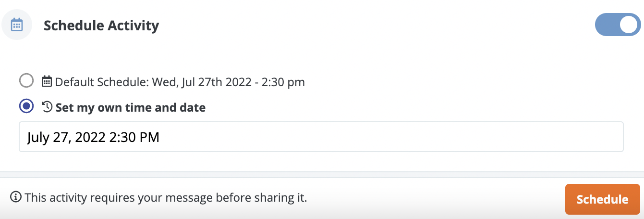Focus the custom schedule date input box
Image resolution: width=644 pixels, height=219 pixels.
321,137
